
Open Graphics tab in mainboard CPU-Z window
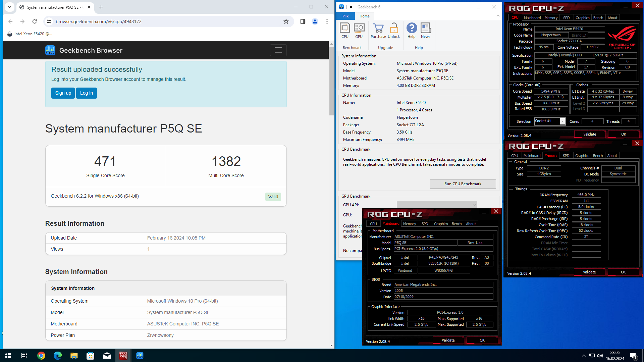(x=441, y=224)
